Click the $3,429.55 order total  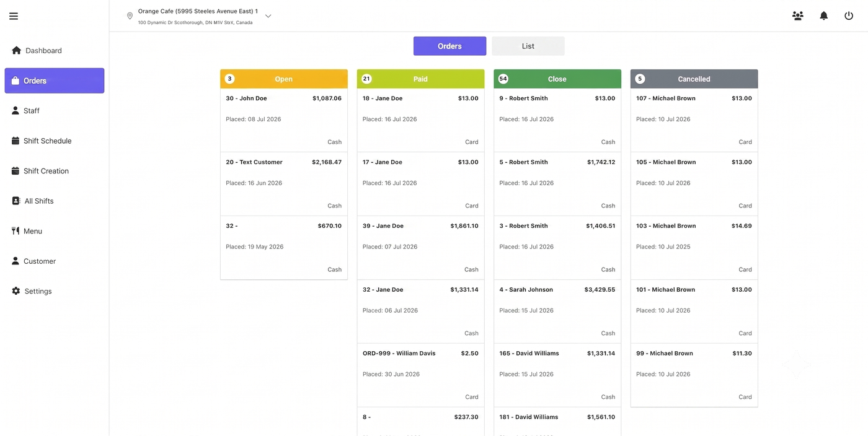click(x=600, y=290)
